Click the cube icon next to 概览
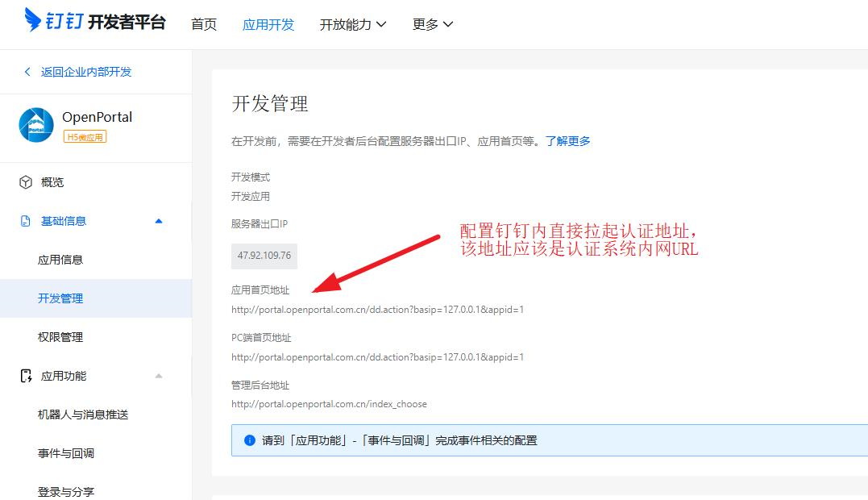The image size is (868, 500). tap(26, 182)
